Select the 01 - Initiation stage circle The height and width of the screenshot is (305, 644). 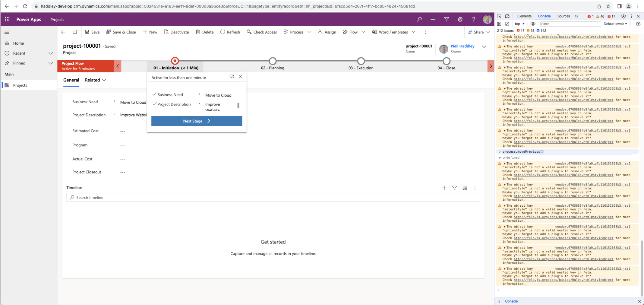(175, 61)
